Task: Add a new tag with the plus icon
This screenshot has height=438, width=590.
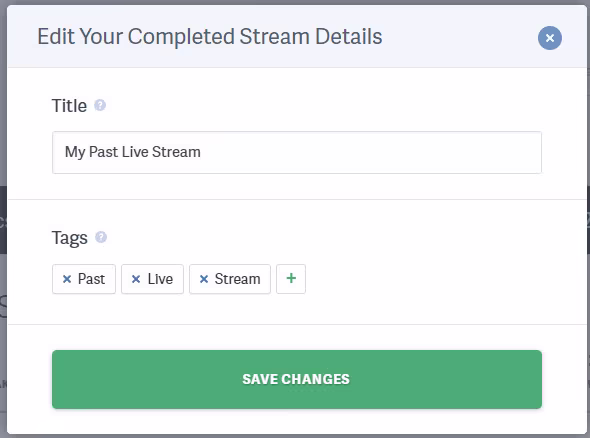Action: click(291, 279)
